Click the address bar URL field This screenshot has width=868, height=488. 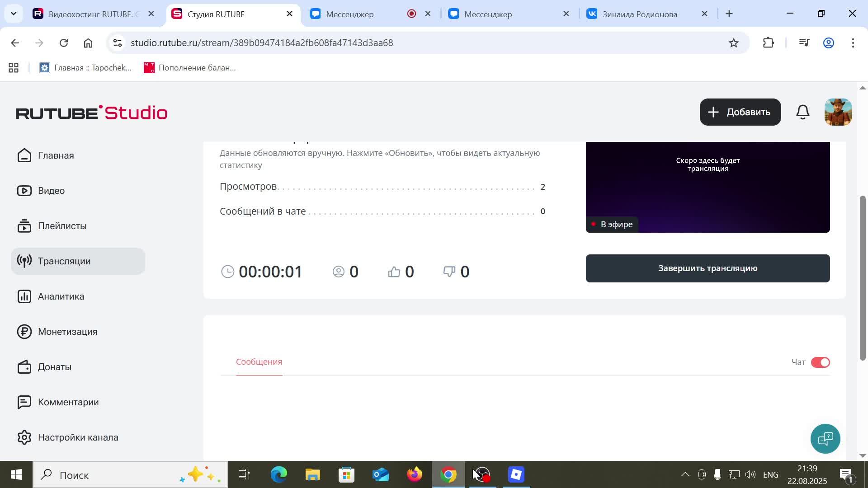[x=261, y=42]
